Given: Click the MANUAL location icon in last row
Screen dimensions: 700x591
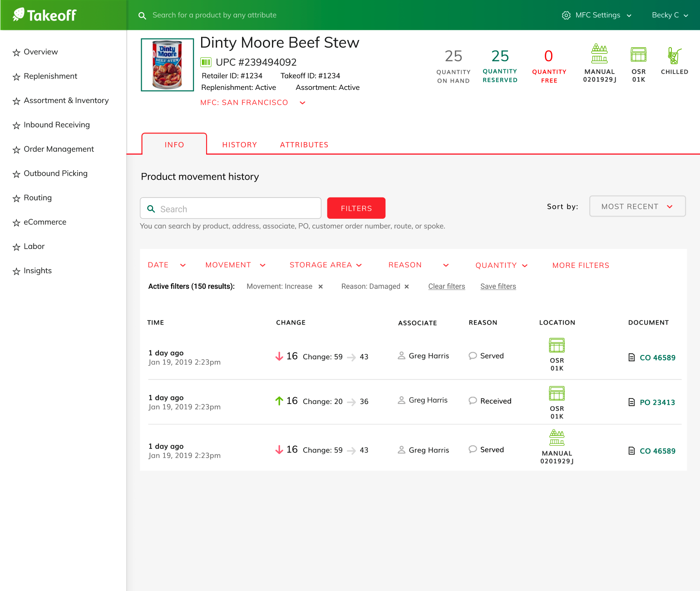Looking at the screenshot, I should coord(557,438).
